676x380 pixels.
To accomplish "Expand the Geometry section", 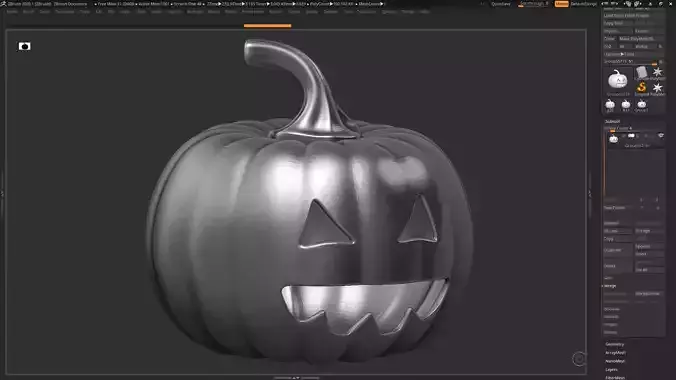I will click(x=614, y=344).
